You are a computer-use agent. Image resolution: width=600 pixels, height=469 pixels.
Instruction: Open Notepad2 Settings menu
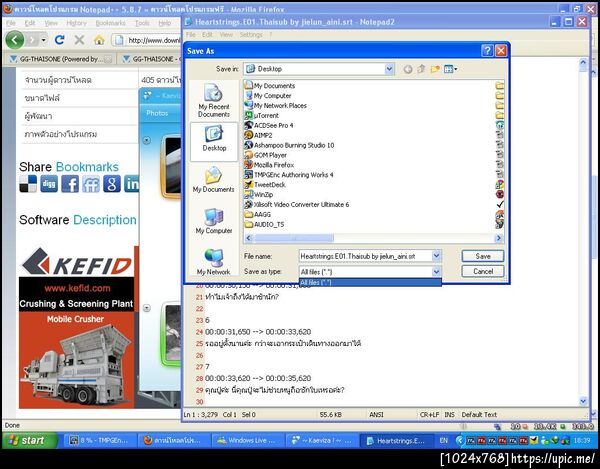pos(251,35)
